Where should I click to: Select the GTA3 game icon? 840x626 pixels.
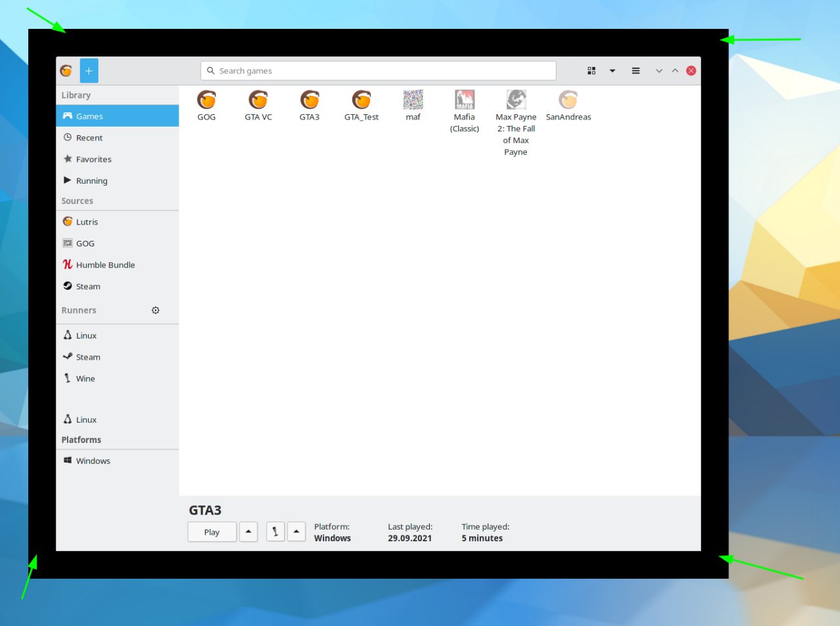pyautogui.click(x=310, y=100)
